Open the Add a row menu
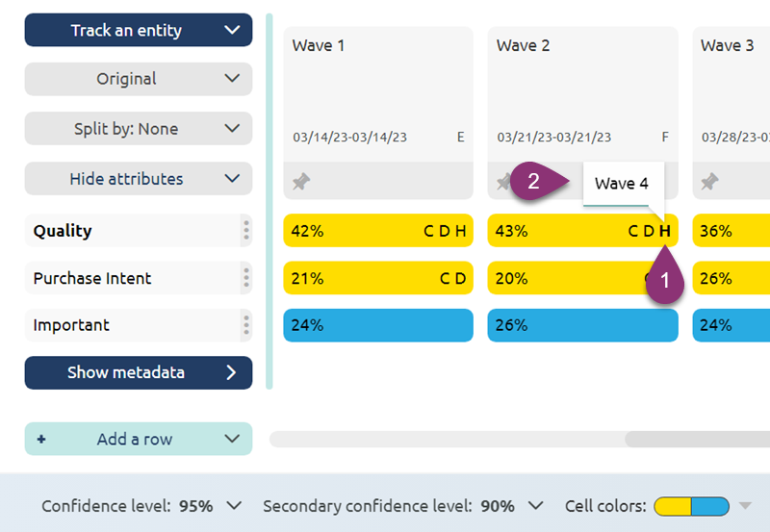Viewport: 770px width, 532px height. 138,439
